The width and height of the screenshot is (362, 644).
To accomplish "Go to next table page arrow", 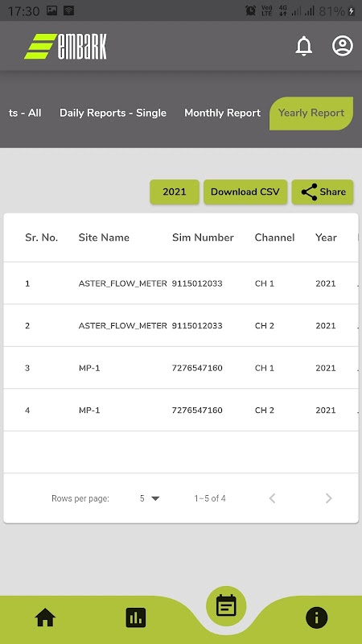I will pyautogui.click(x=328, y=498).
